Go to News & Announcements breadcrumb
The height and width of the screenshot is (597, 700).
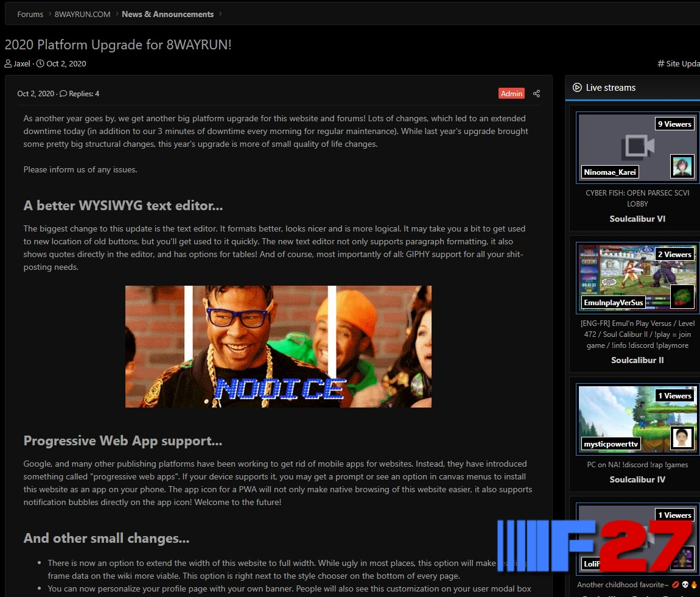click(167, 14)
